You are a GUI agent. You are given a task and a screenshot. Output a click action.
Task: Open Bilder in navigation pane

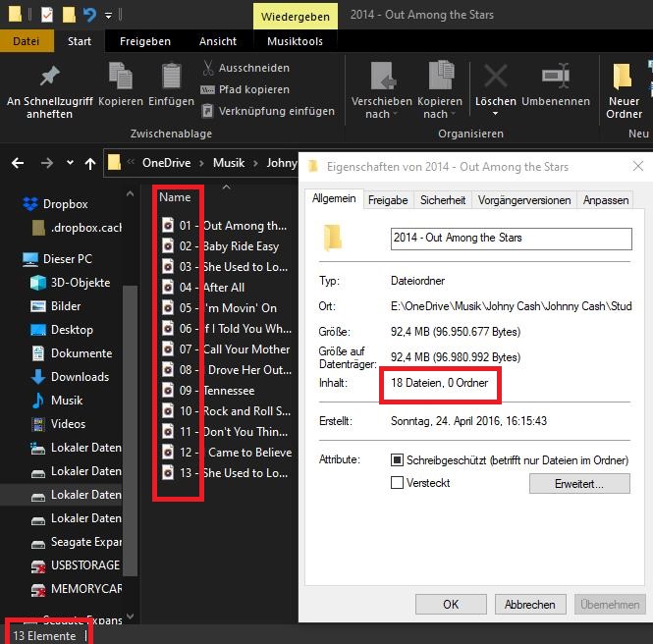[55, 306]
